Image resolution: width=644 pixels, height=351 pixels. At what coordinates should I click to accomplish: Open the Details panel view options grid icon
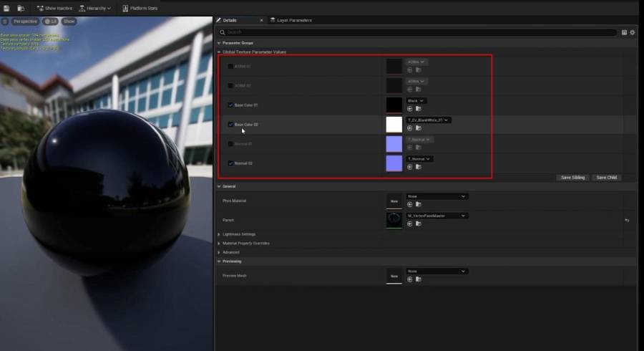coord(624,32)
